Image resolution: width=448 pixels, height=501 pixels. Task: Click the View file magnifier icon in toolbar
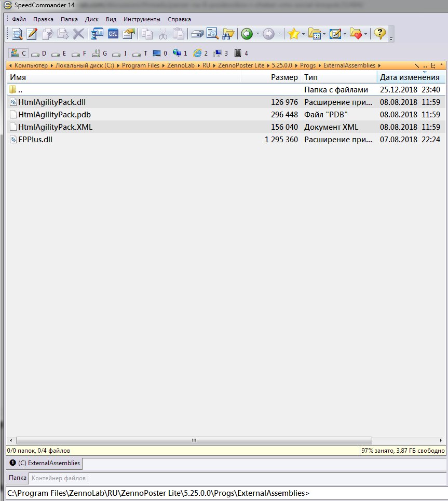pyautogui.click(x=17, y=34)
